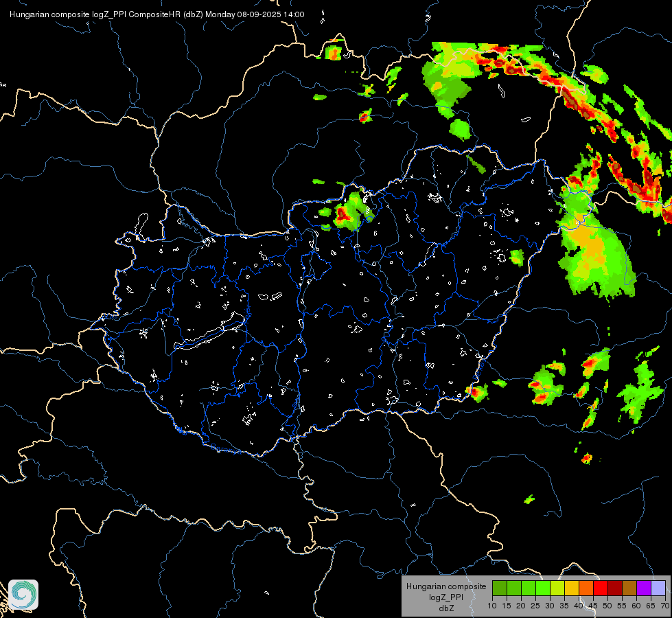Click the 20–25 dBZ legend swatch
This screenshot has height=618, width=672.
529,588
